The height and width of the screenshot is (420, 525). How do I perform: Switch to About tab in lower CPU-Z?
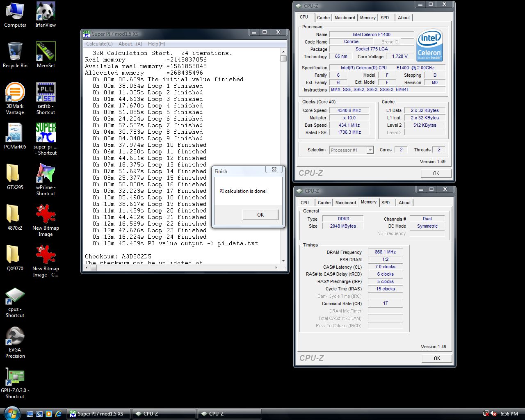click(x=404, y=203)
